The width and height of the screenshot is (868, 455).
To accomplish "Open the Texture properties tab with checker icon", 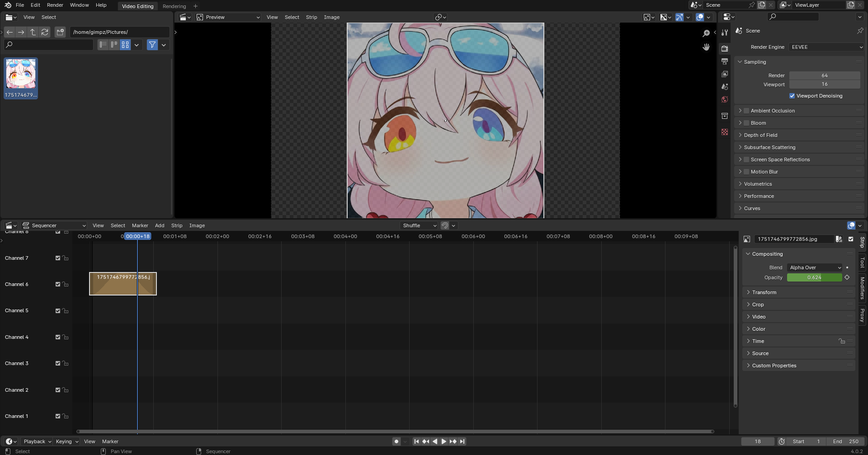I will 725,132.
